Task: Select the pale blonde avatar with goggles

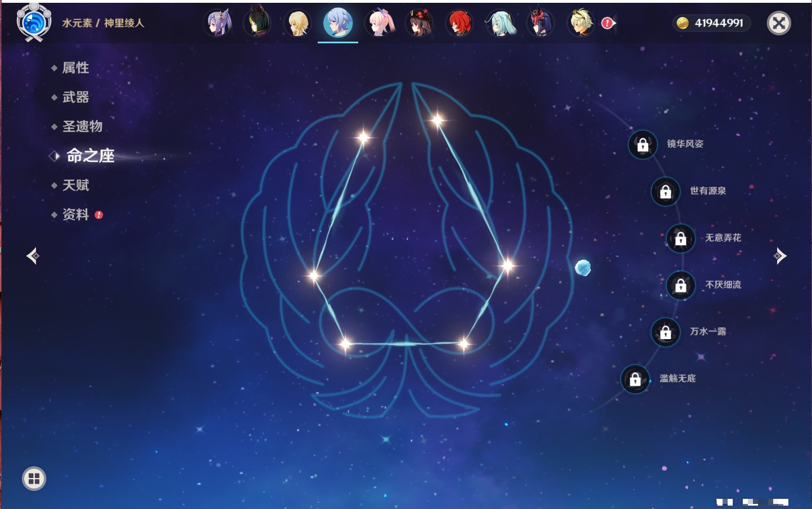Action: click(x=581, y=23)
